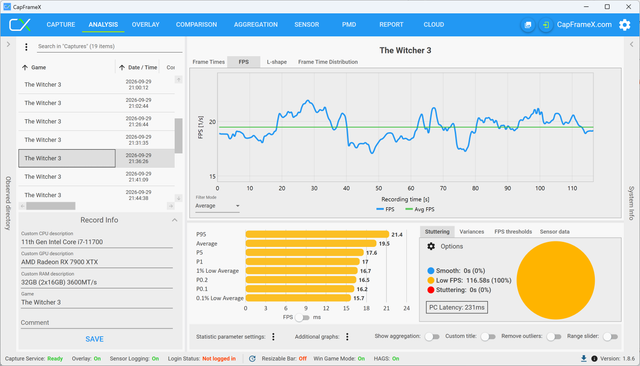Select the 21:41:09 Witcher 3 capture
Viewport: 640px width, 366px height.
pyautogui.click(x=96, y=177)
